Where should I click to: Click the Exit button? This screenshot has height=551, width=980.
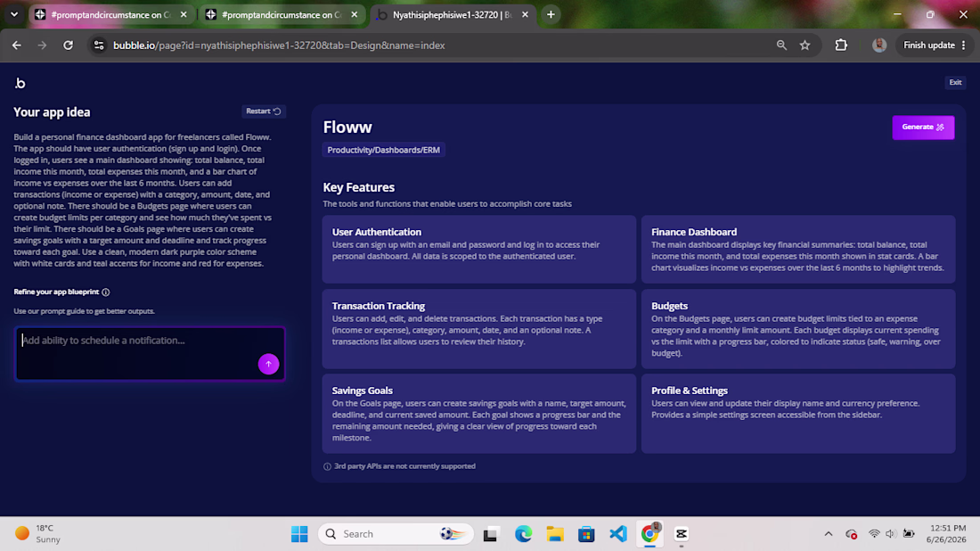click(955, 83)
